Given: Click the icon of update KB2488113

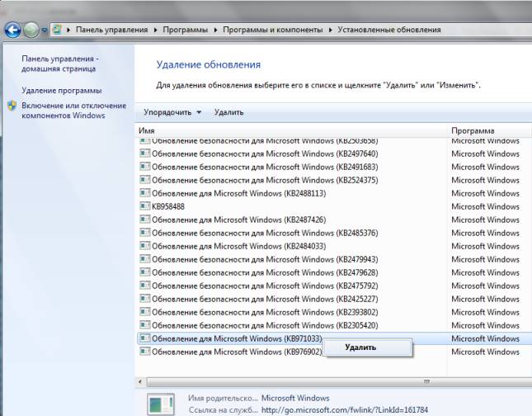Looking at the screenshot, I should 144,193.
